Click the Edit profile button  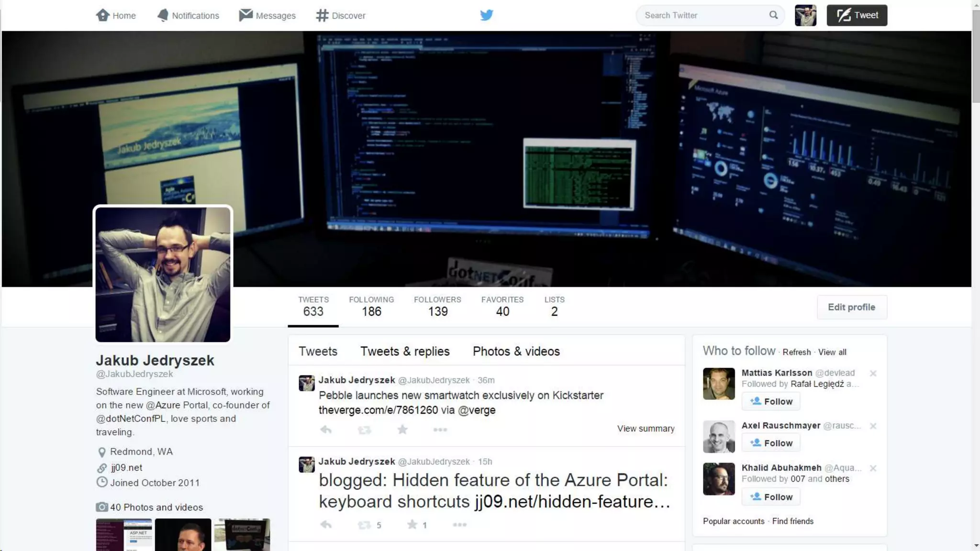tap(851, 307)
